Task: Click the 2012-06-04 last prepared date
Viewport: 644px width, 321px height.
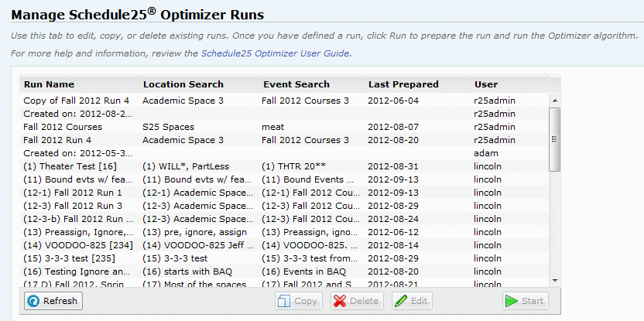Action: point(393,101)
